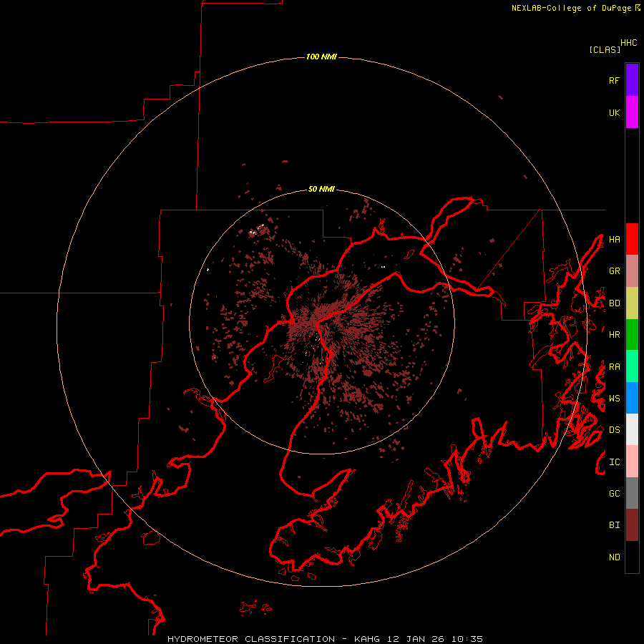644x644 pixels.
Task: Click the WS legend label
Action: point(614,399)
